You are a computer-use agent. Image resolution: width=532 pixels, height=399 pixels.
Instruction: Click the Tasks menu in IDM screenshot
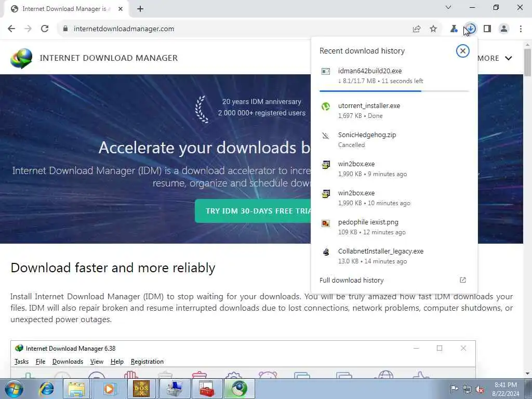21,362
